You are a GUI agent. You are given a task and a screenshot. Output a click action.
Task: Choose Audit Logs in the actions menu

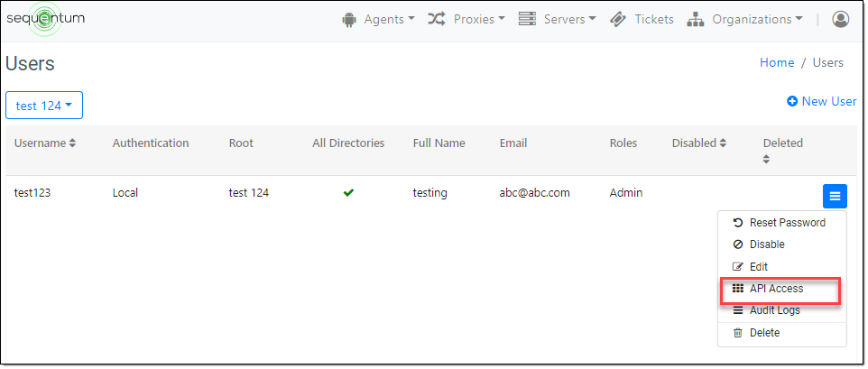[x=774, y=310]
